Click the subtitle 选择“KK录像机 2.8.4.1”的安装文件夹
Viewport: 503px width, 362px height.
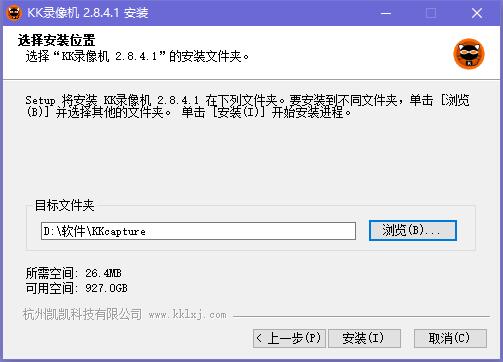tap(137, 56)
